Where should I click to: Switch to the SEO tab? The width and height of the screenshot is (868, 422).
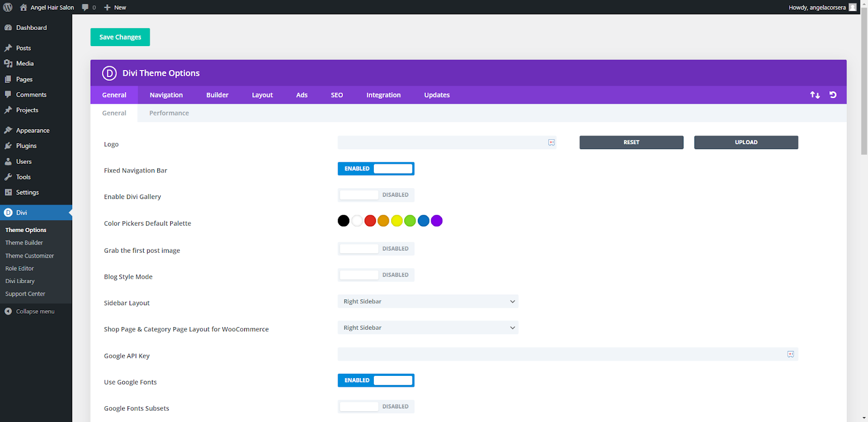click(337, 95)
